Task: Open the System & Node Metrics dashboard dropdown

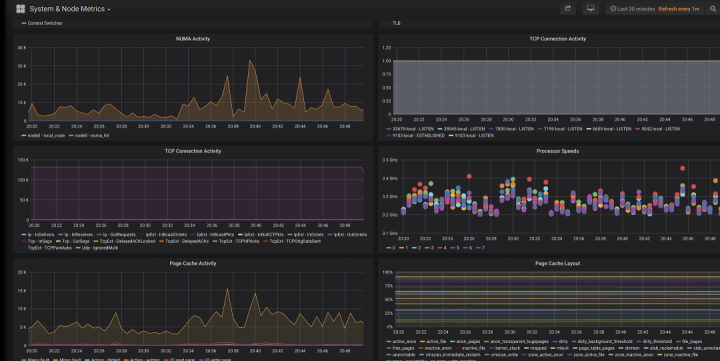Action: pos(70,9)
